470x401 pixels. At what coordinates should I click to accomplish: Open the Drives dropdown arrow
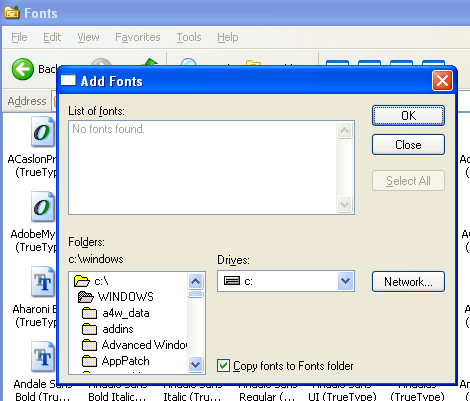(x=345, y=281)
